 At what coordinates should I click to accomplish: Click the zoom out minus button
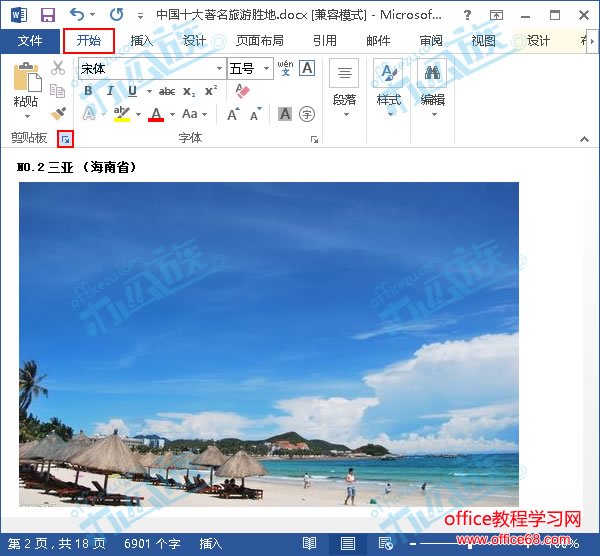[413, 543]
